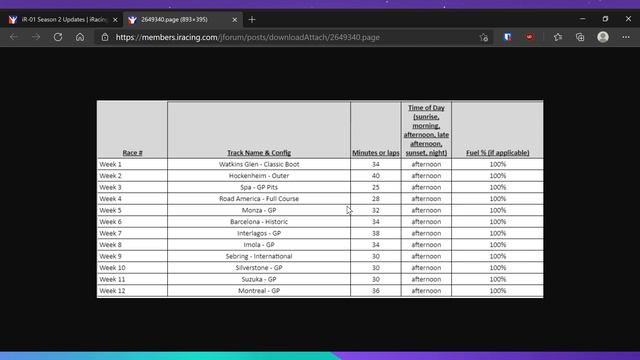Click 'Monza - GP' cell

pos(259,210)
